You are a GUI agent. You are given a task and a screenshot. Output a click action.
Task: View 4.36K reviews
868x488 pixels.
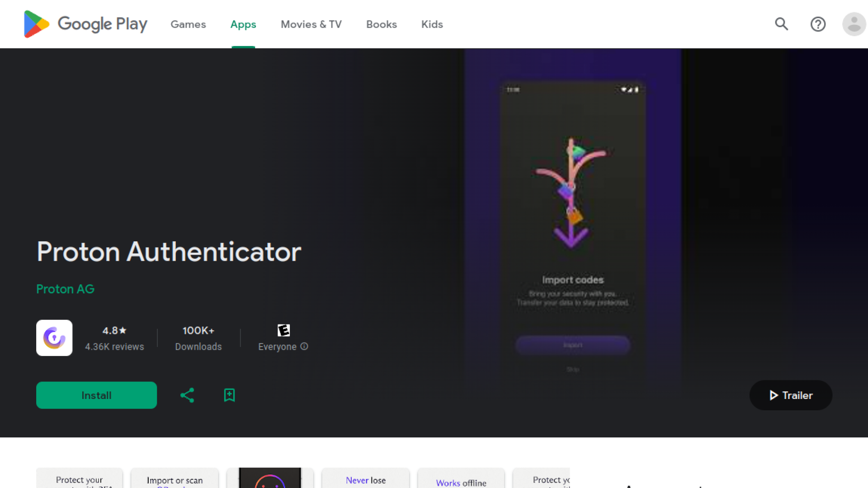point(114,347)
